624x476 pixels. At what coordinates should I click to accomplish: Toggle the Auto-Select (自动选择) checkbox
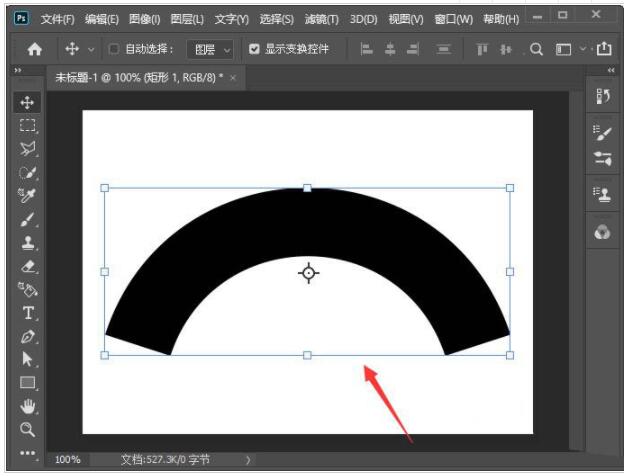pos(114,49)
